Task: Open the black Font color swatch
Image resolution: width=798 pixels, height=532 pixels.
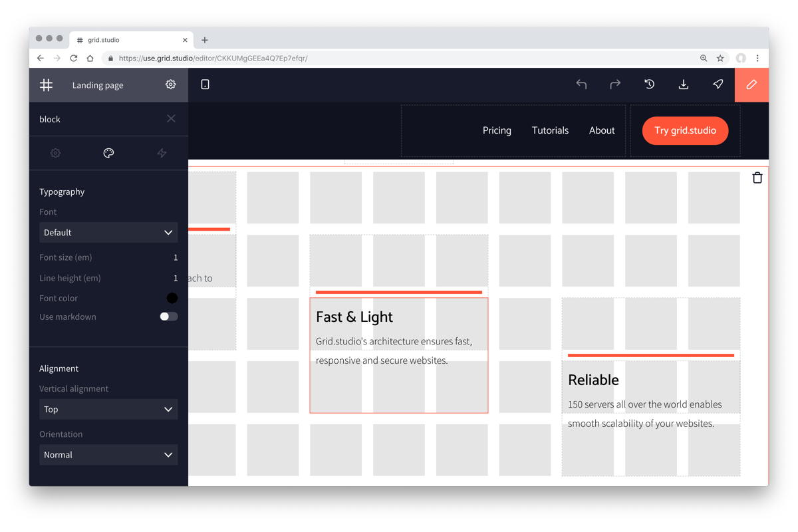Action: click(172, 298)
